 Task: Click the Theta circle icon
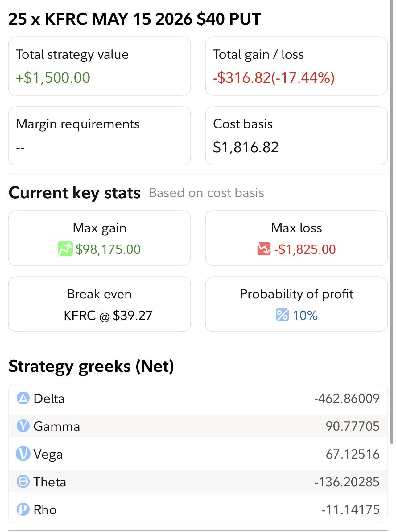pos(23,482)
